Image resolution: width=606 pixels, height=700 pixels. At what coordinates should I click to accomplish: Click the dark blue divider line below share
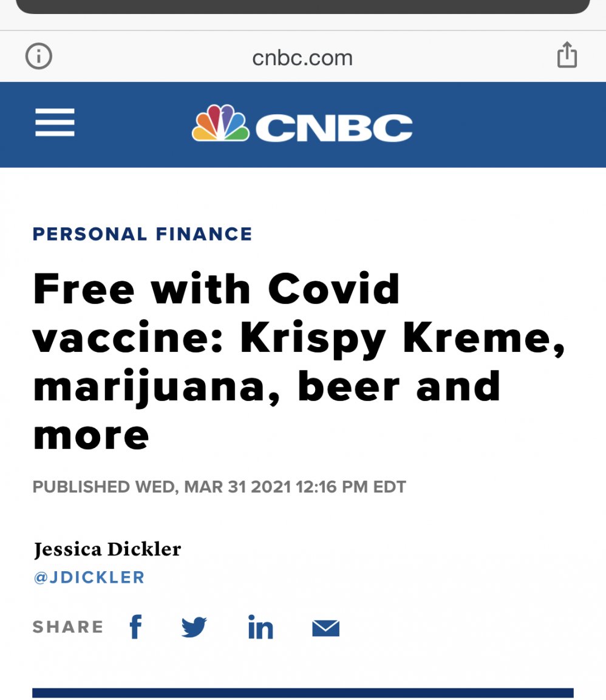pos(302,693)
